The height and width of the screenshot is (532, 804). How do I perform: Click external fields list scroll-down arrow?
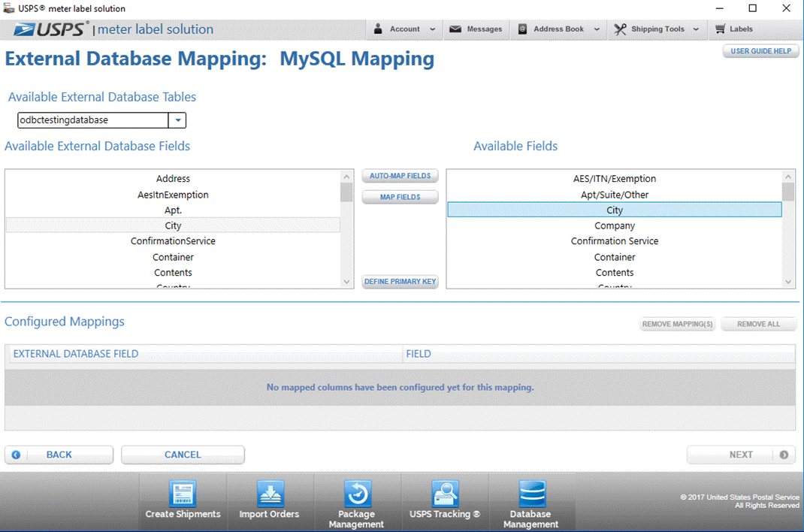[x=346, y=282]
